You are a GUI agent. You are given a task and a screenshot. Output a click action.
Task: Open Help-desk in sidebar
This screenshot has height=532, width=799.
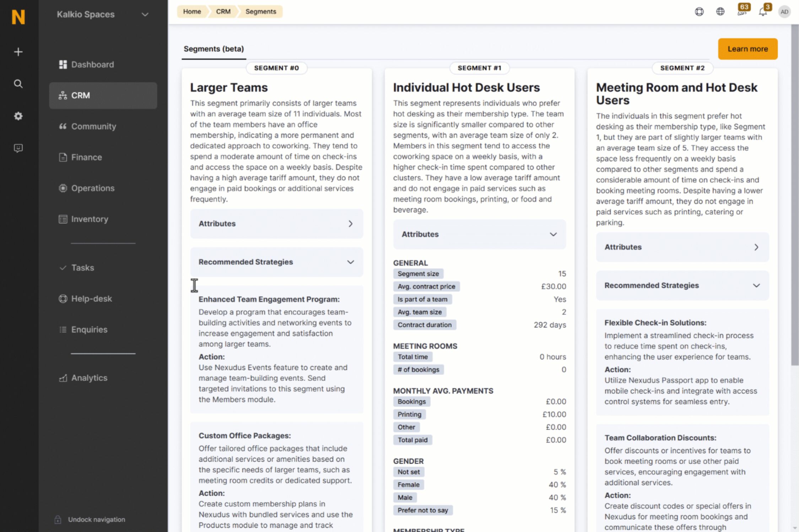pyautogui.click(x=91, y=299)
